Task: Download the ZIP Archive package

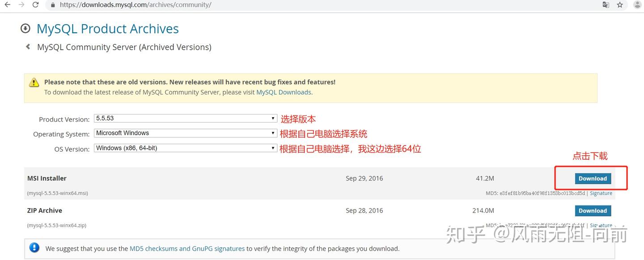Action: (593, 210)
